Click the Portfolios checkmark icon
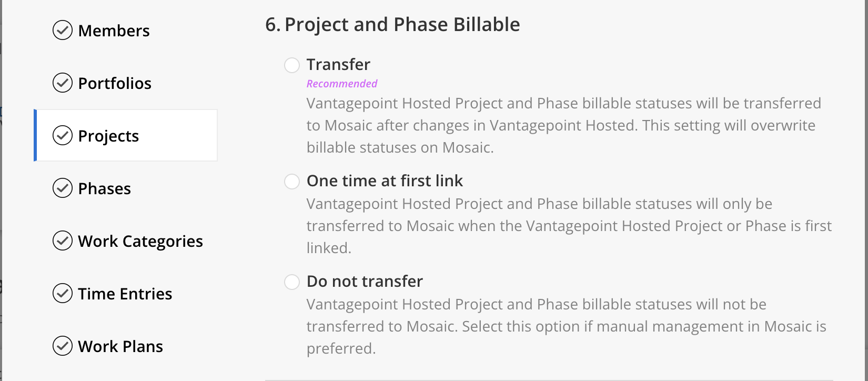Viewport: 868px width, 381px height. pos(63,83)
